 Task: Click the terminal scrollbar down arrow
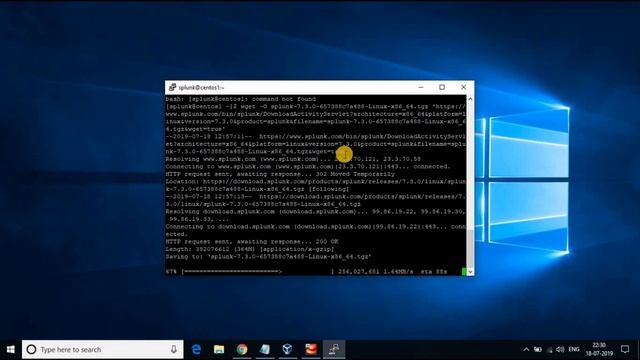[470, 272]
